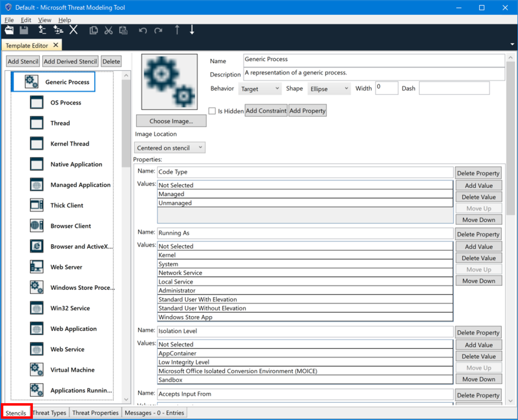Select the Browser and ActiveX stencil icon

point(37,246)
